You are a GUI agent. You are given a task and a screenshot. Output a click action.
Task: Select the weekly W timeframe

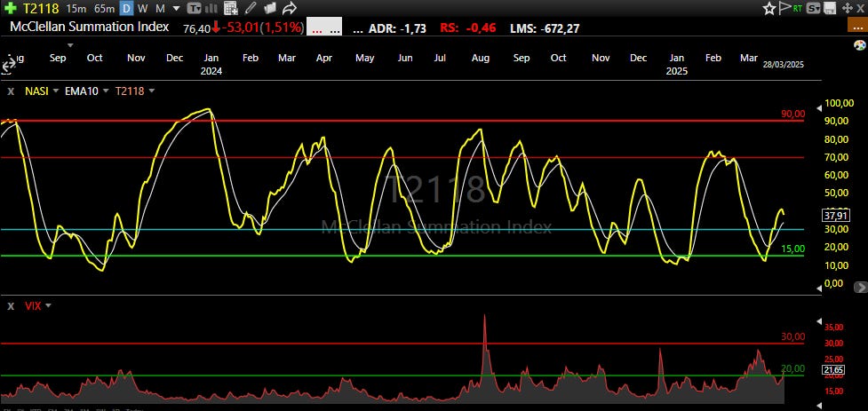(x=143, y=8)
